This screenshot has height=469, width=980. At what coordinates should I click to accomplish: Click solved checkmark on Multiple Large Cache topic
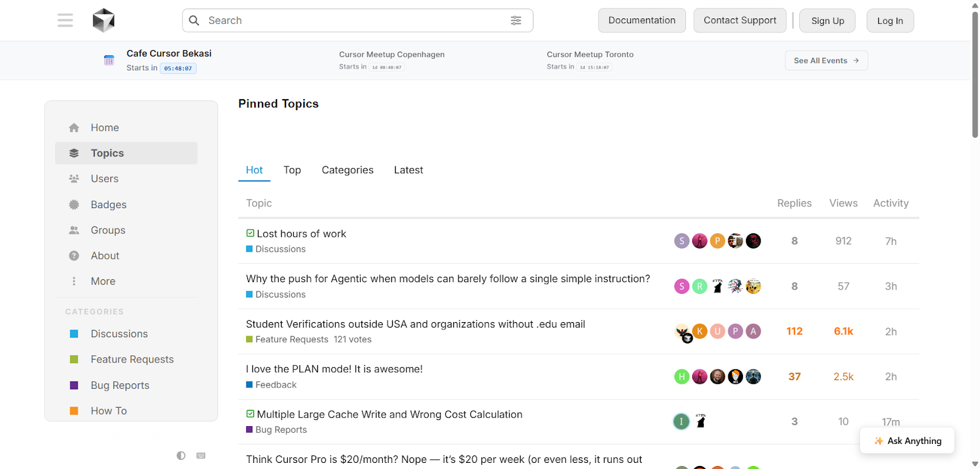pos(250,414)
